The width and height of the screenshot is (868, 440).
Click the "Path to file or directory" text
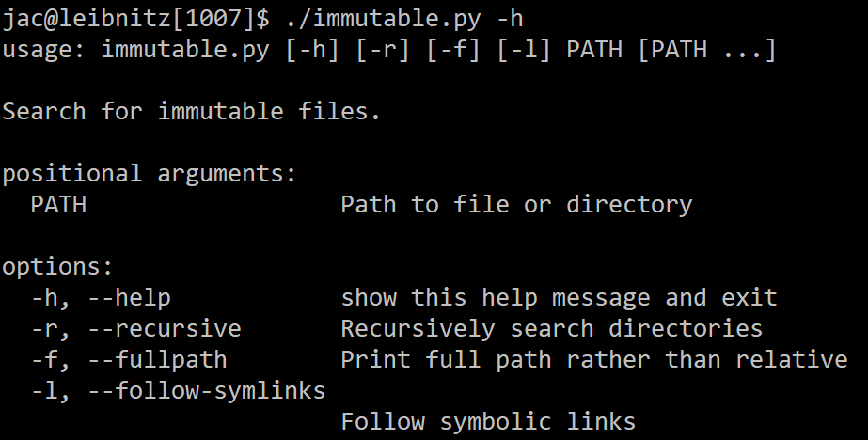pos(516,204)
